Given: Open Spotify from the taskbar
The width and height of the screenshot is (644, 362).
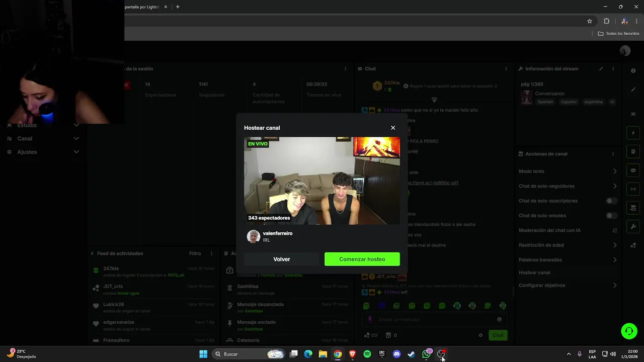Looking at the screenshot, I should (x=367, y=354).
